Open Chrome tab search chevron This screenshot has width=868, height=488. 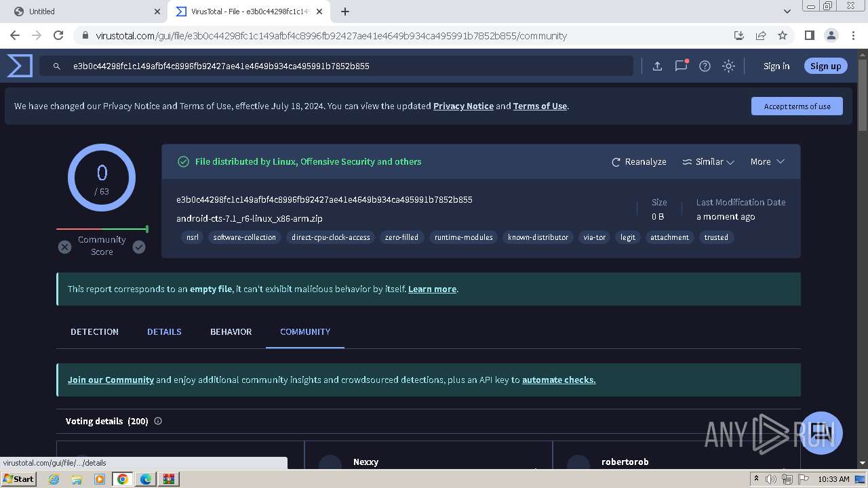(787, 11)
